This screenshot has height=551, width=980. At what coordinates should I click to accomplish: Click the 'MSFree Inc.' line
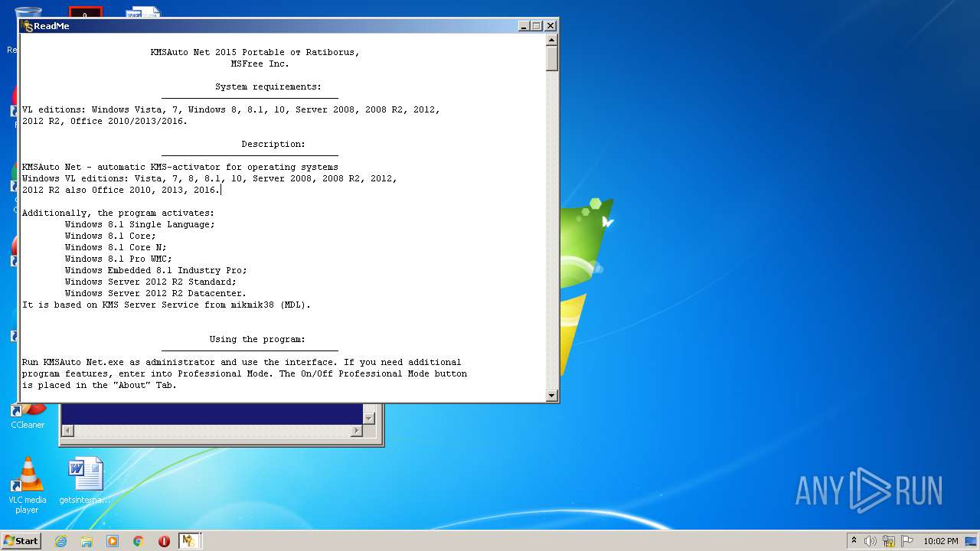point(260,64)
